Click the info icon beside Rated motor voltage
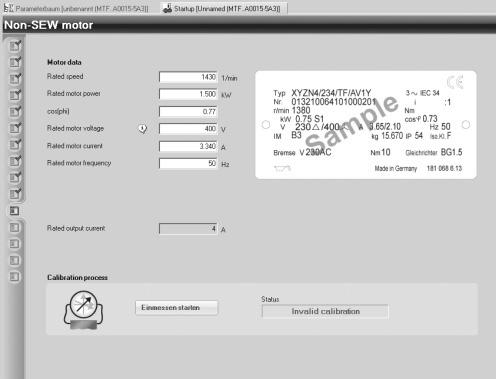 click(143, 128)
